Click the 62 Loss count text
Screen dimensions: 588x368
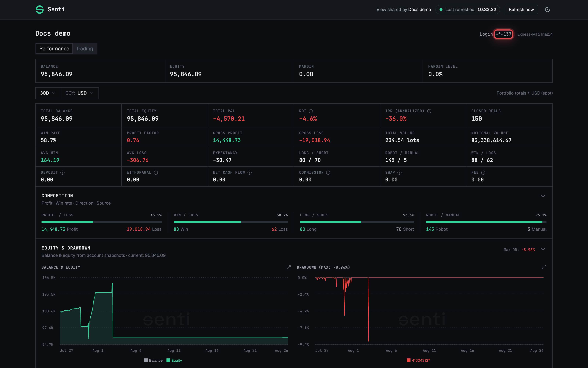(x=279, y=229)
